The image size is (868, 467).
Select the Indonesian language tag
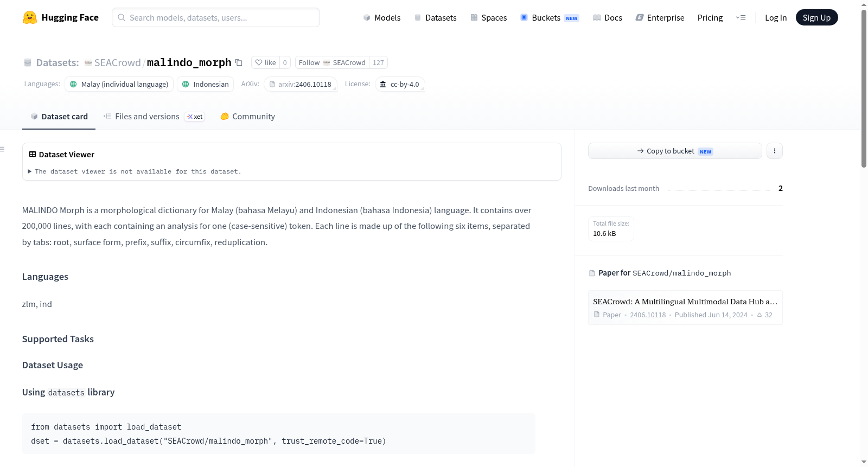click(x=205, y=84)
